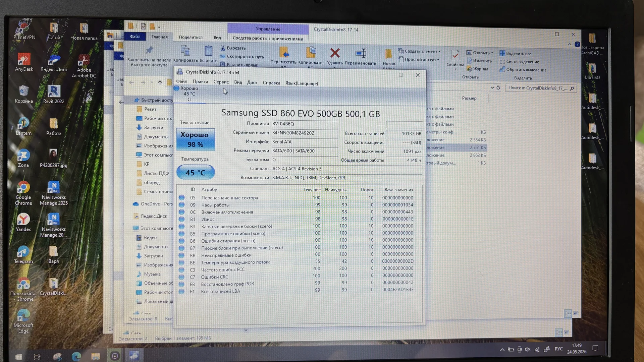Click Снять выделение in Explorer ribbon

519,62
